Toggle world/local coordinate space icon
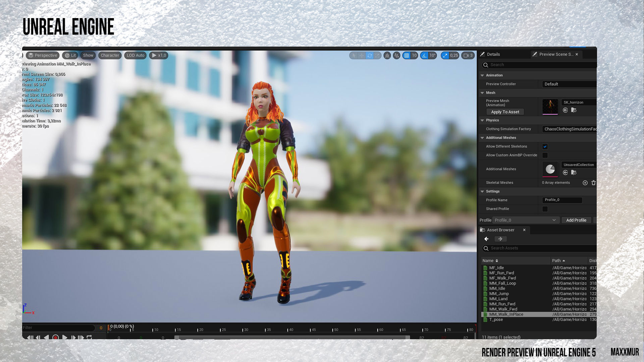The image size is (644, 362). click(387, 55)
